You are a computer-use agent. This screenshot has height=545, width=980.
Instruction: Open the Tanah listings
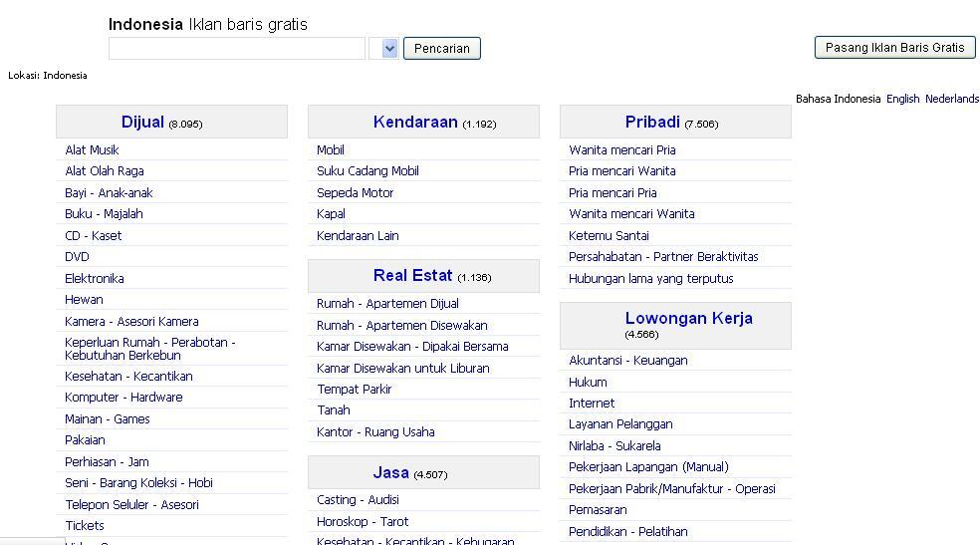334,410
